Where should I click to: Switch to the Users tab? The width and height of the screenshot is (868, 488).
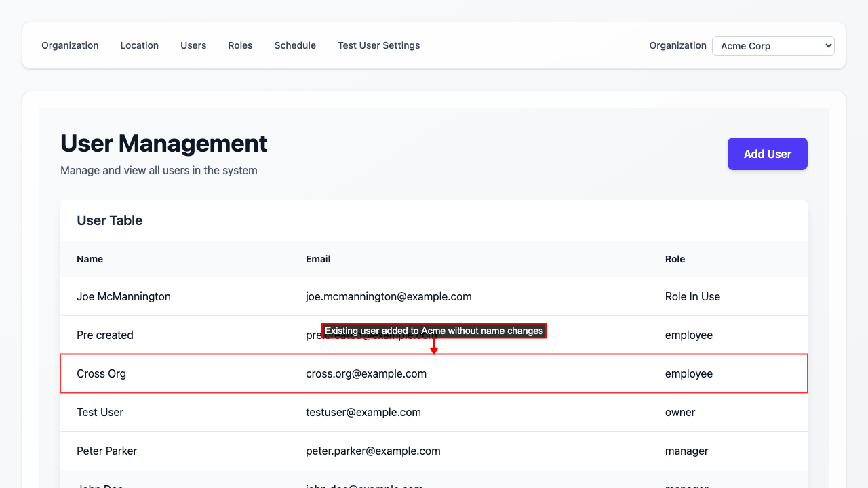tap(193, 45)
